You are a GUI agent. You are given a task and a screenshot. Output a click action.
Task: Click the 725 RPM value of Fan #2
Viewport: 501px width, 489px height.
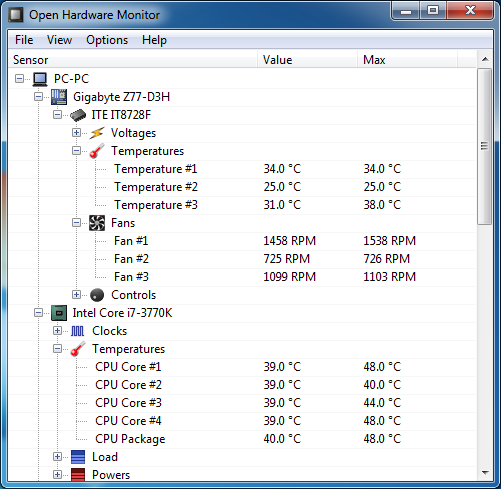pyautogui.click(x=286, y=259)
